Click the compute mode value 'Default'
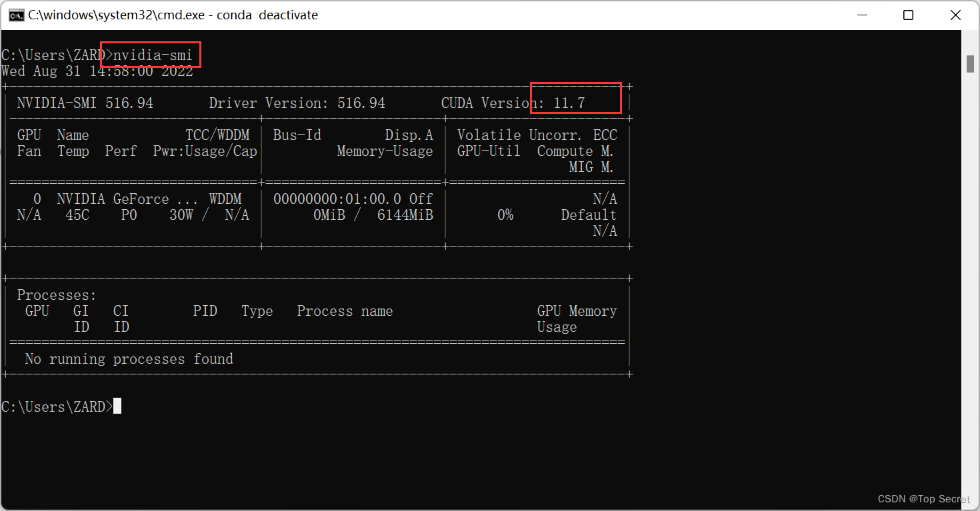 (589, 215)
